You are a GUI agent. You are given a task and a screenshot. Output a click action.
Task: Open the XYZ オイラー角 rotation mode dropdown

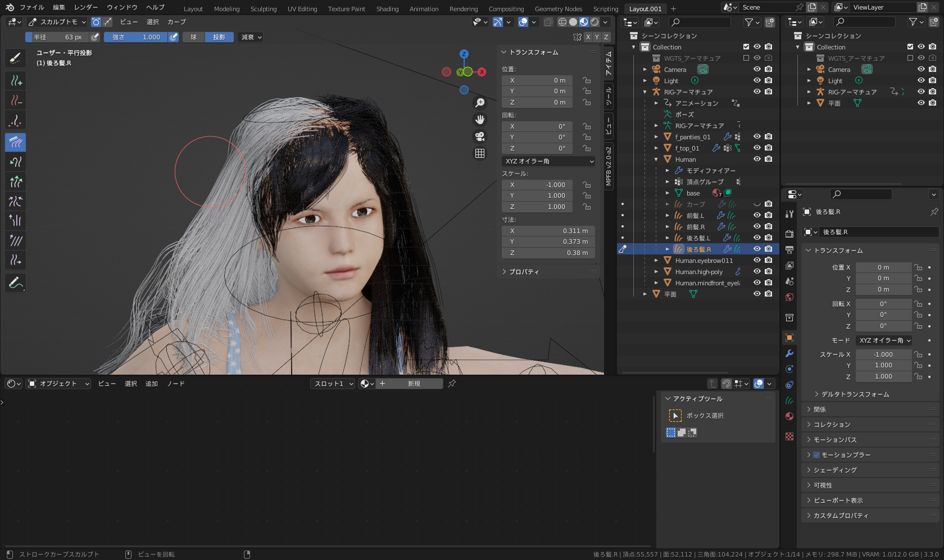point(548,161)
